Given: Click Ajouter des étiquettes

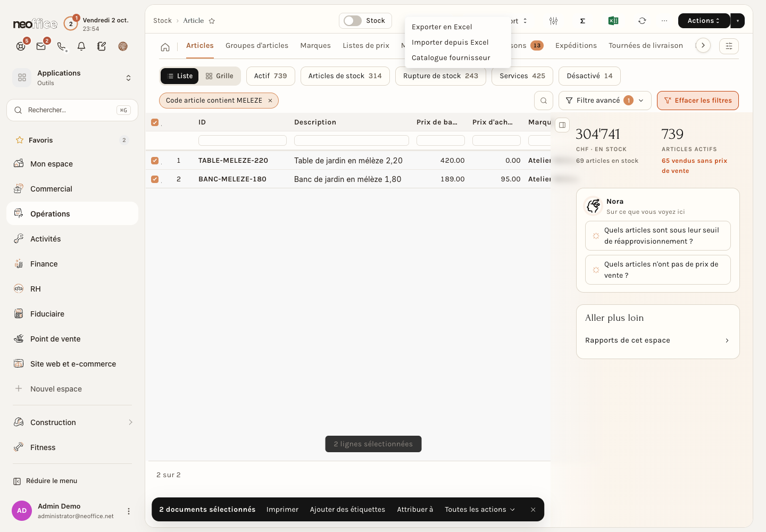Looking at the screenshot, I should [x=347, y=510].
